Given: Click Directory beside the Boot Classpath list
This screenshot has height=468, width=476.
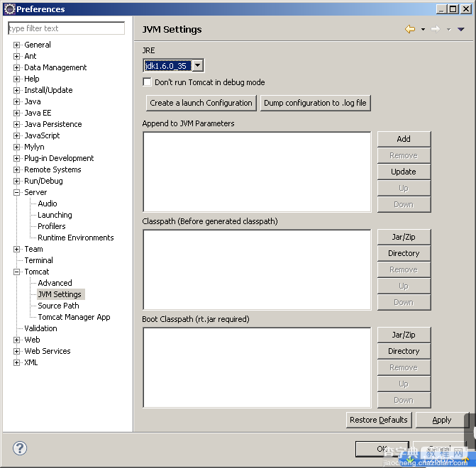Looking at the screenshot, I should [x=404, y=351].
